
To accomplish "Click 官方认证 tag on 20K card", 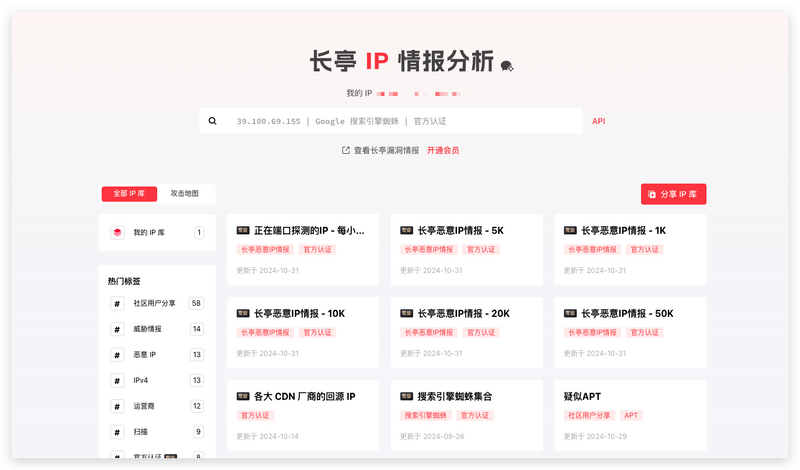I will 481,332.
